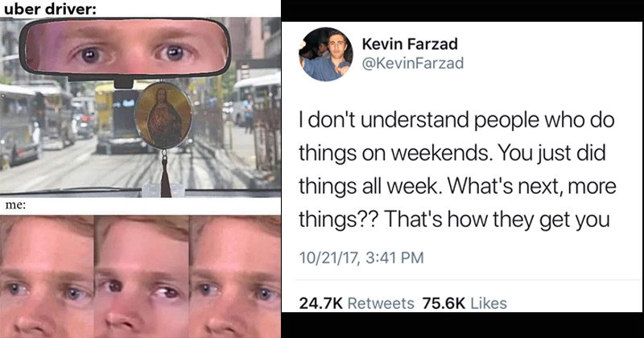Open the right blinking guy panel

coord(235,276)
